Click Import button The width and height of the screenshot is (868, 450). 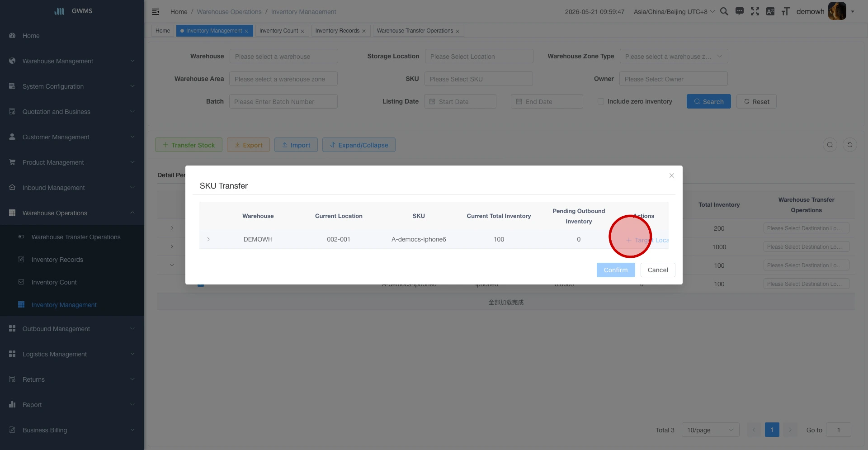click(296, 145)
